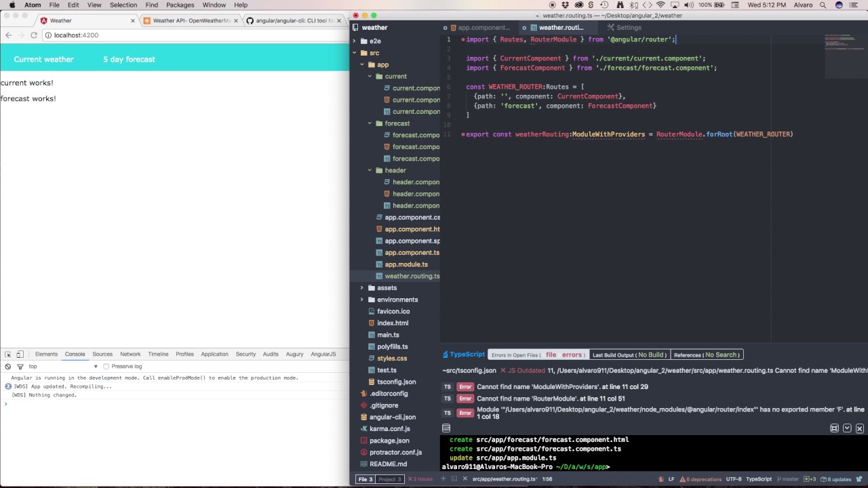Click the master git branch indicator
868x488 pixels.
pos(787,479)
